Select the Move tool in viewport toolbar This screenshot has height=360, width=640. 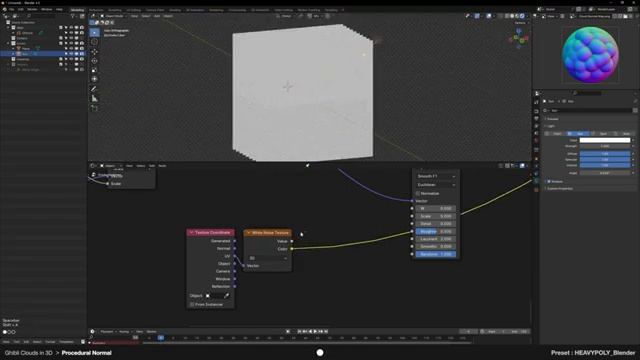[94, 52]
